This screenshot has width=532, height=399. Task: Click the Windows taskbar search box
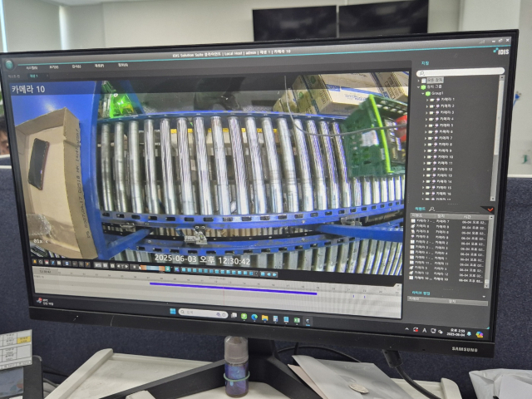coord(203,313)
